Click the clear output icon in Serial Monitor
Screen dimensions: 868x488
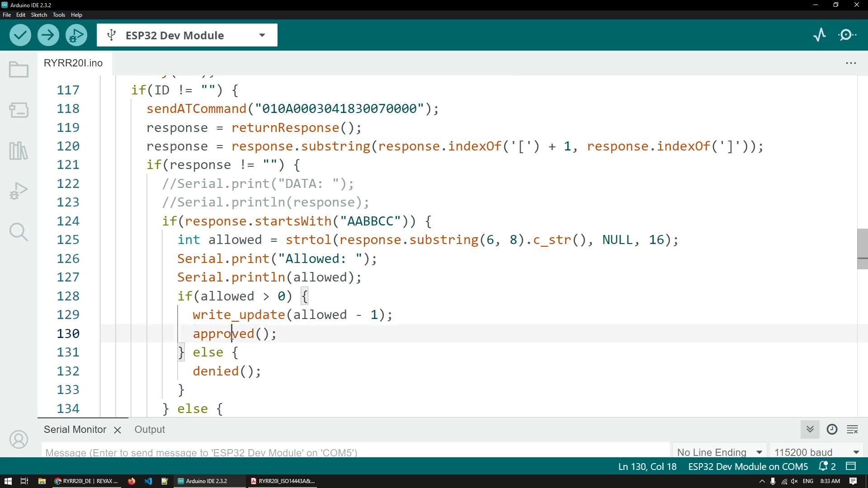coord(853,429)
